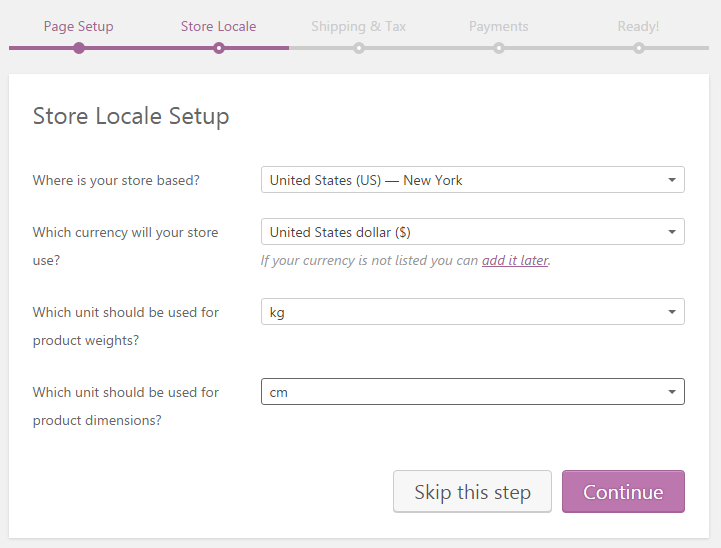Click the Store Locale progress dot
The width and height of the screenshot is (721, 548).
point(219,48)
